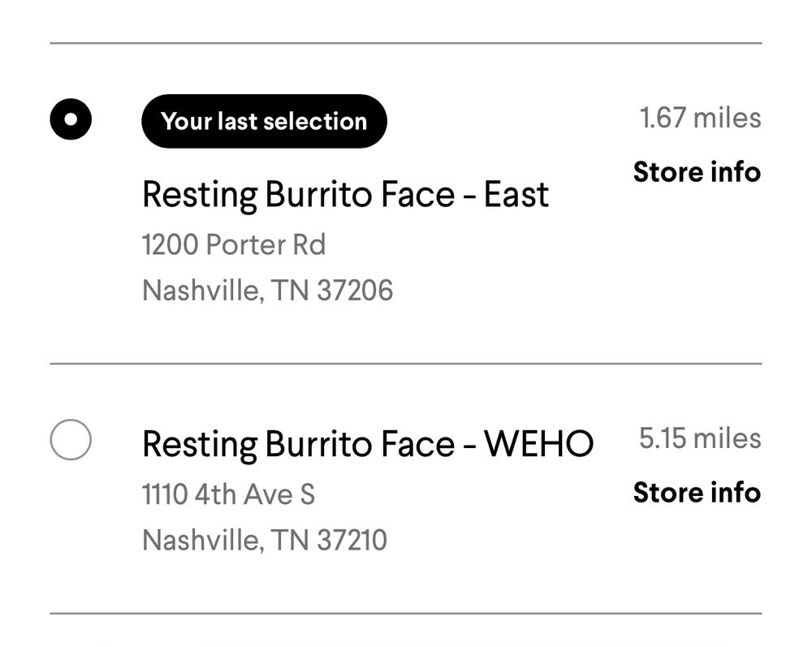Click the address 1200 Porter Rd
Viewport: 812px width, 647px height.
pos(234,244)
